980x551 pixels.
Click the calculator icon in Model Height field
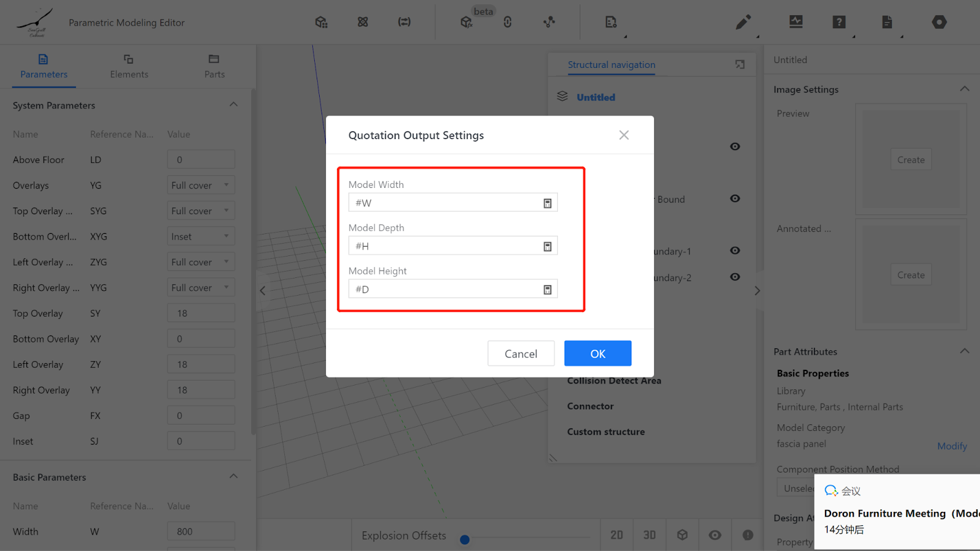pos(548,290)
